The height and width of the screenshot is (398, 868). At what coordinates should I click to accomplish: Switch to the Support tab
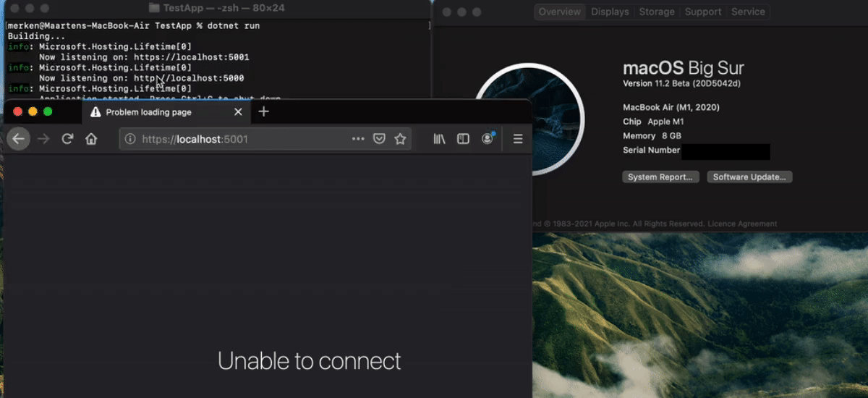click(x=703, y=12)
